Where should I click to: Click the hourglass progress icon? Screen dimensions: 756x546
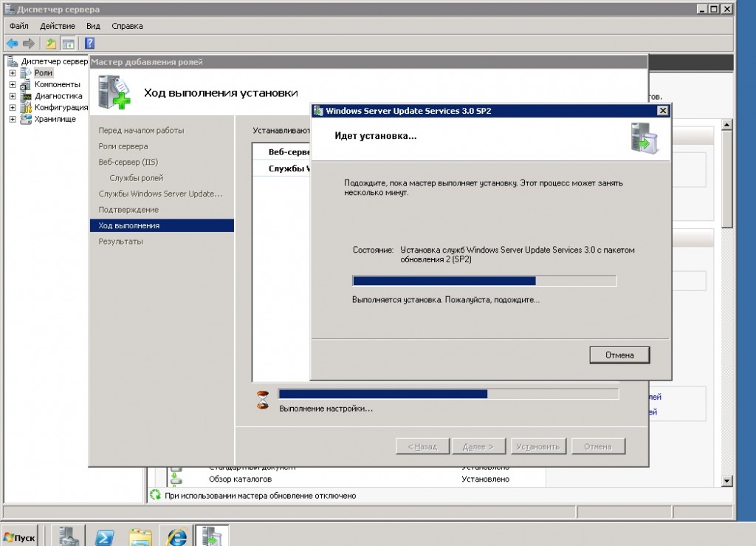point(263,400)
